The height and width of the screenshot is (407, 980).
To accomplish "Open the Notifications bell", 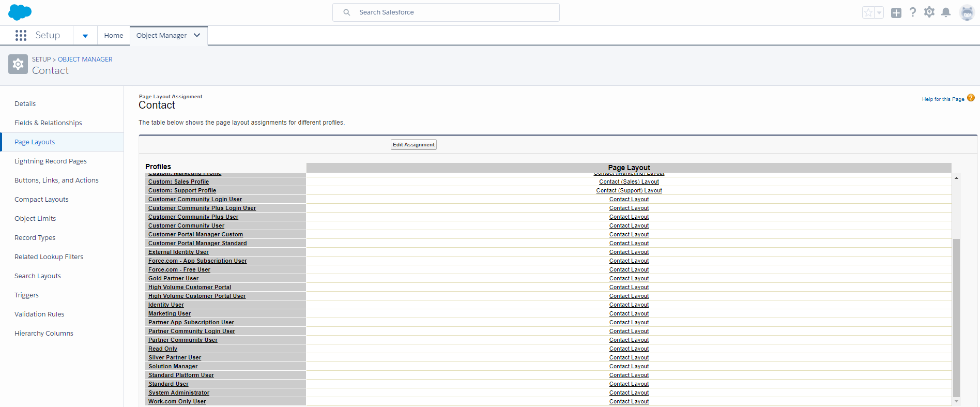I will click(946, 12).
